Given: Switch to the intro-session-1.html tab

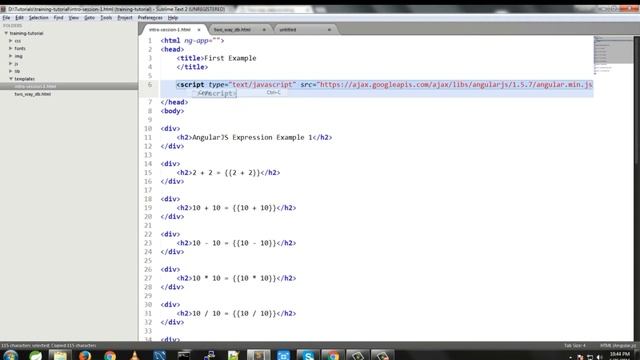Looking at the screenshot, I should tap(170, 29).
